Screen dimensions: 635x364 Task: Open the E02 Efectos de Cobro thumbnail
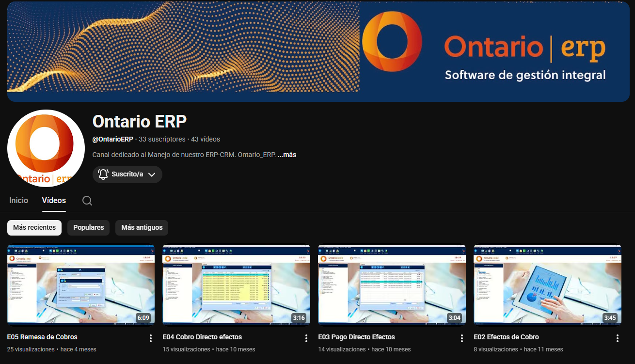tap(548, 285)
